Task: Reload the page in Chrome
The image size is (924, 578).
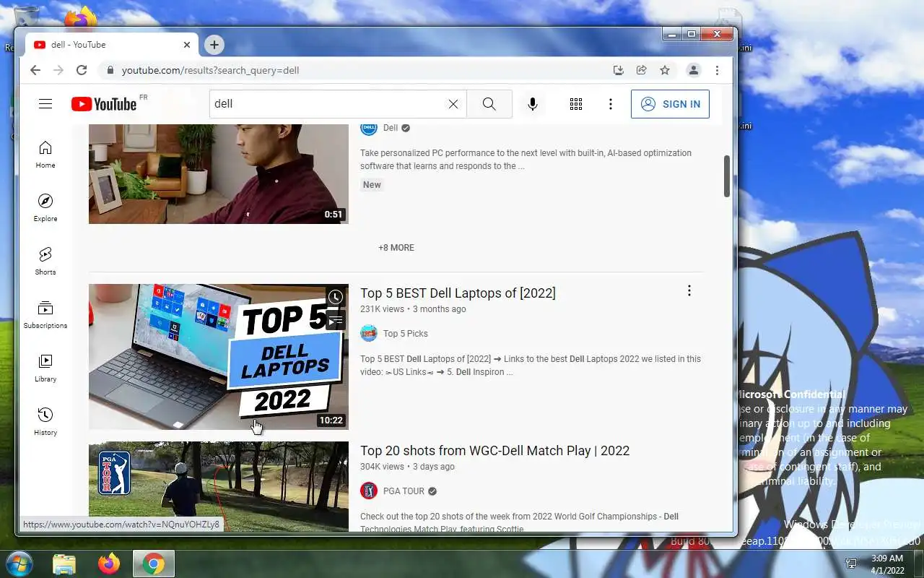Action: 82,70
